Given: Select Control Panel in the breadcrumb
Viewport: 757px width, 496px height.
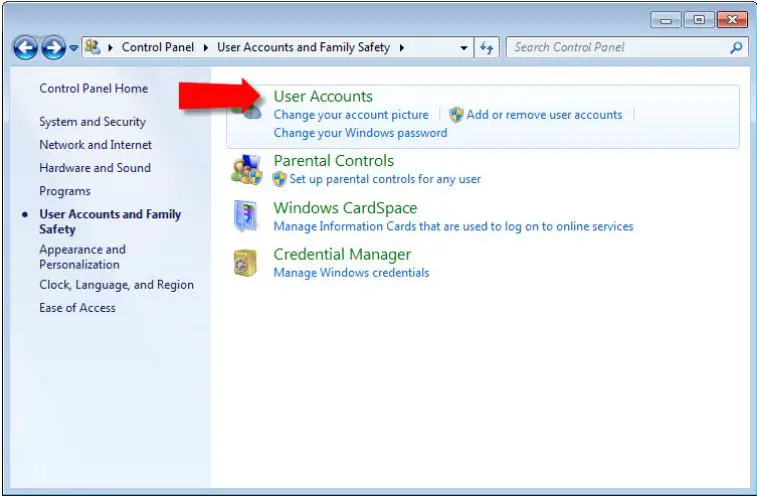Looking at the screenshot, I should (158, 47).
